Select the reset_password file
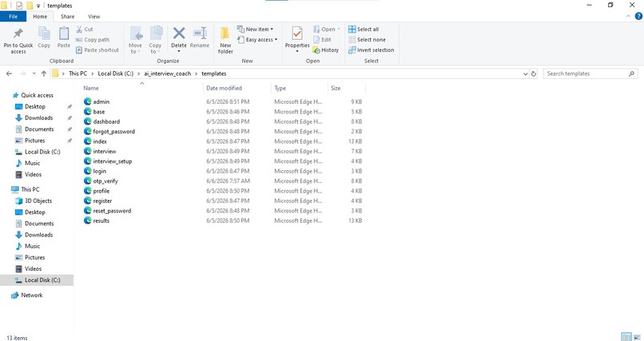Viewport: 644px width, 341px height. pyautogui.click(x=112, y=211)
